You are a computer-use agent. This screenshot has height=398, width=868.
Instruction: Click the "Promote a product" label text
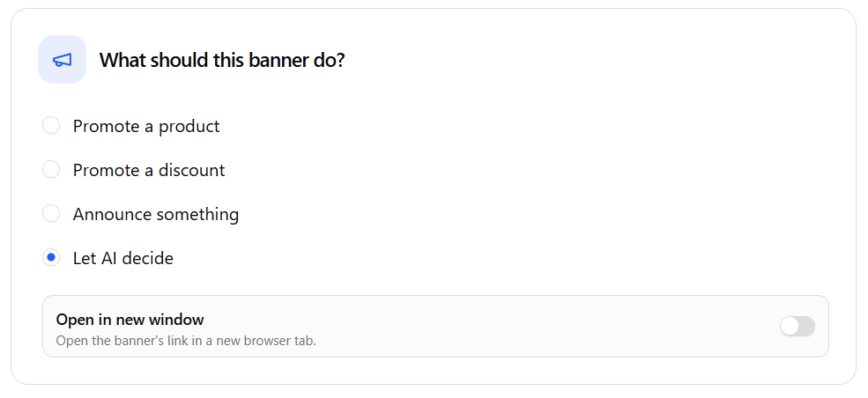tap(146, 126)
